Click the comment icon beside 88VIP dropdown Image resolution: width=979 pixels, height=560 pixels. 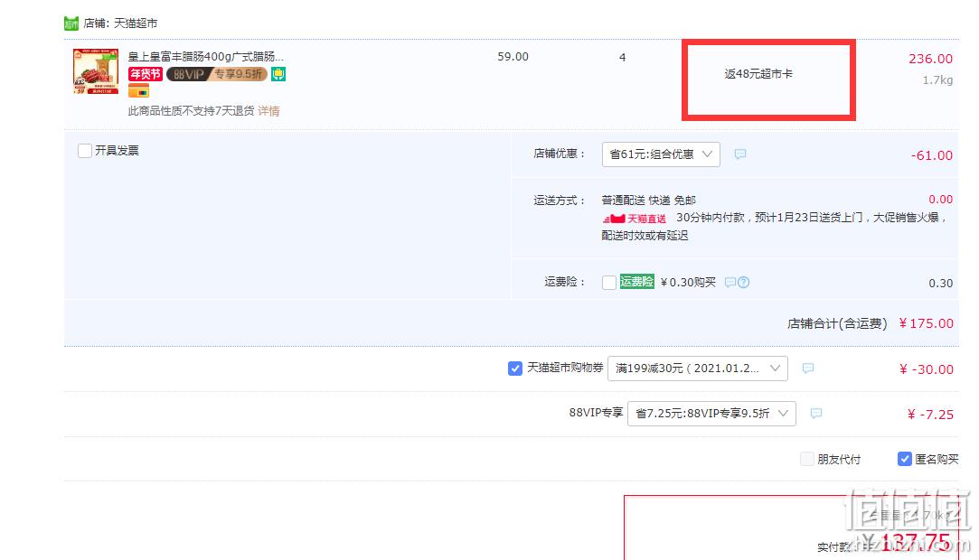[815, 414]
